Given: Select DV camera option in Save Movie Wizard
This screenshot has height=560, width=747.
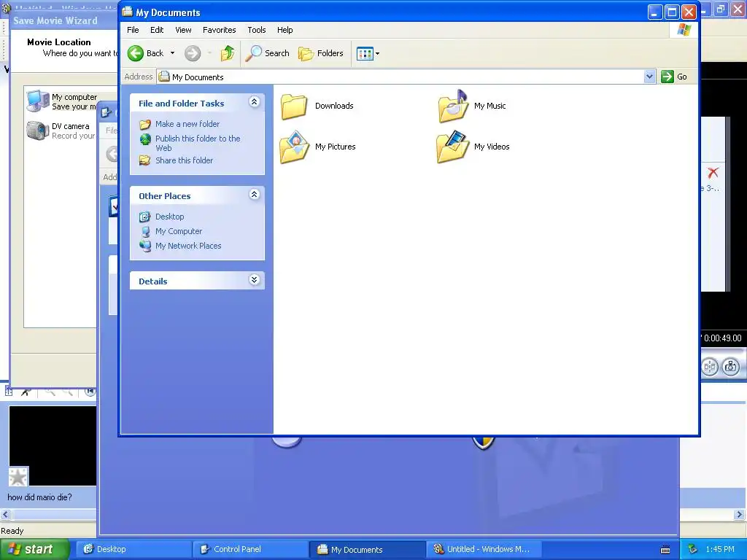Looking at the screenshot, I should click(61, 131).
